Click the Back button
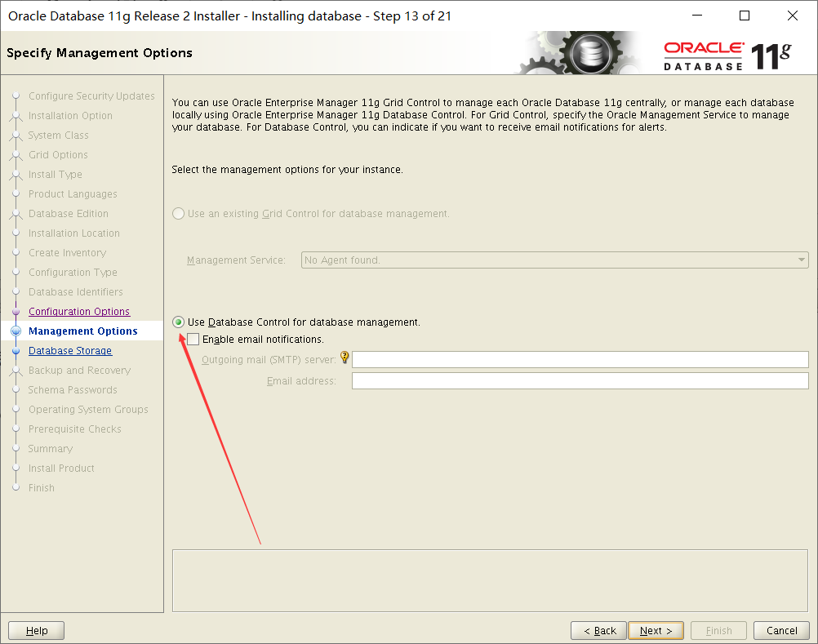This screenshot has height=644, width=818. [599, 630]
